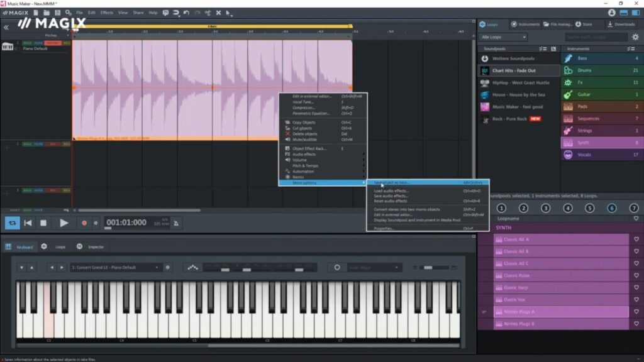
Task: Open instrument settings gear next to Concert Grand
Action: click(167, 268)
